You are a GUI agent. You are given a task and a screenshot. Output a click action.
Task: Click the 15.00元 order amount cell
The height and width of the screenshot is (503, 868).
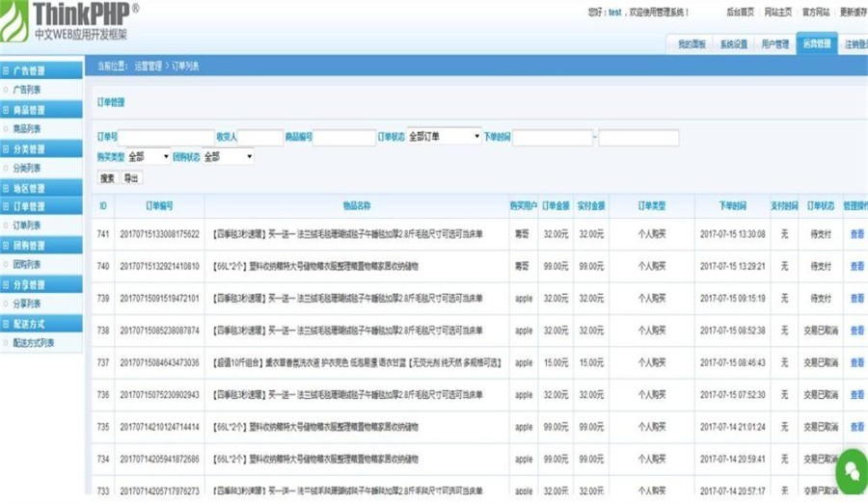click(556, 362)
